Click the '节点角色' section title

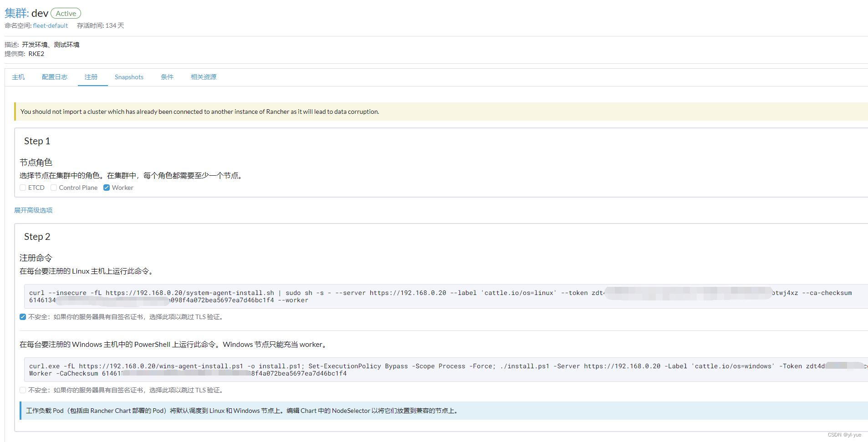[x=36, y=163]
